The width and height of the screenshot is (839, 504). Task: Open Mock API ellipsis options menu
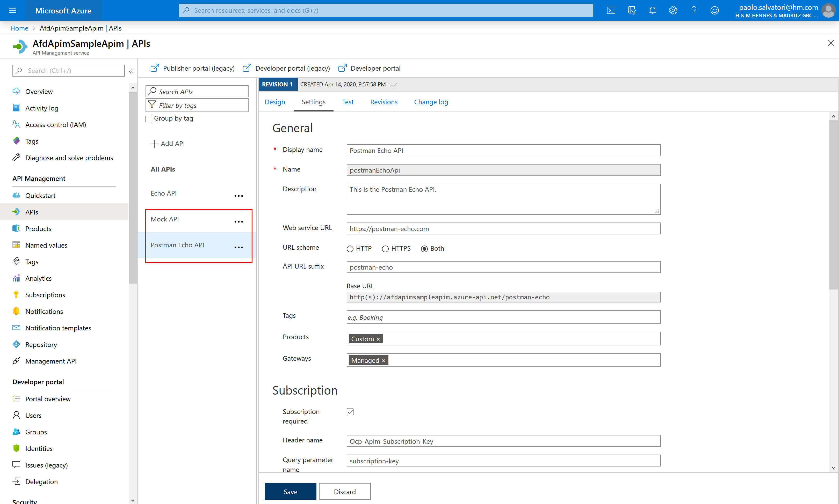click(x=238, y=222)
